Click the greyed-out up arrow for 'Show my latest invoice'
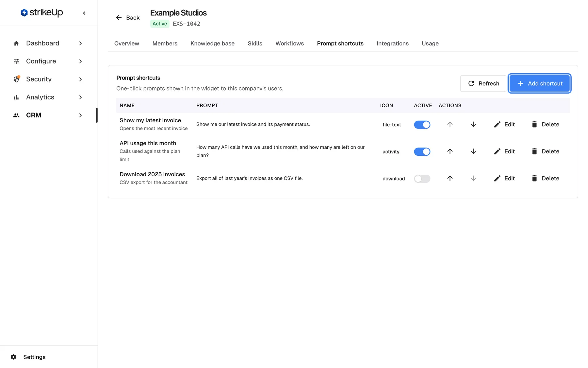The image size is (588, 368). pyautogui.click(x=450, y=124)
